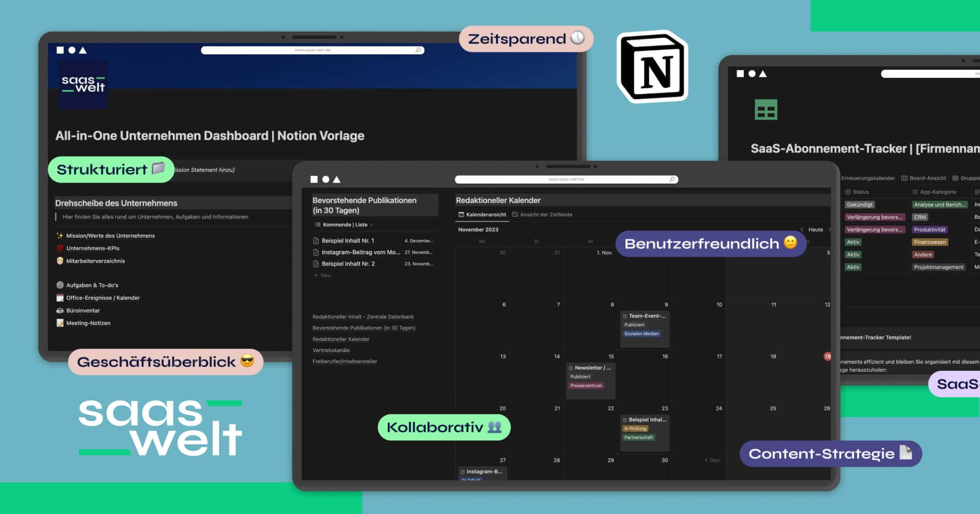Click the Notion logo icon
Viewport: 980px width, 514px height.
point(652,67)
